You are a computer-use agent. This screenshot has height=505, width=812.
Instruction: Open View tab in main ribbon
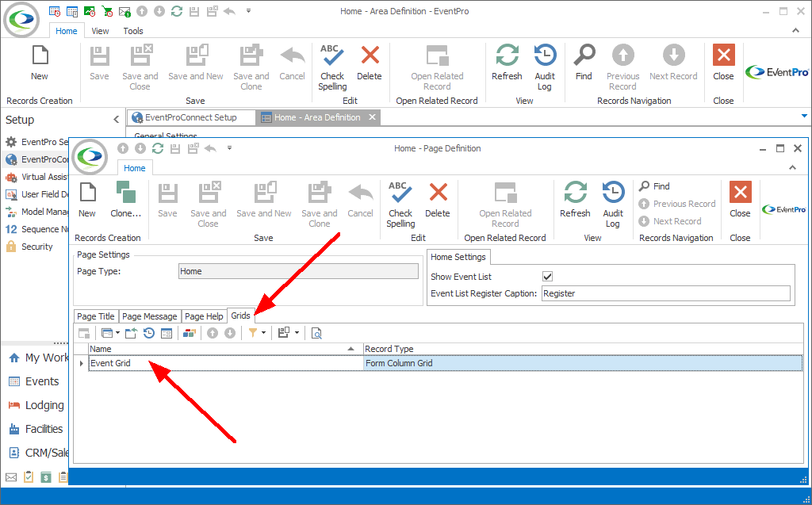tap(100, 31)
